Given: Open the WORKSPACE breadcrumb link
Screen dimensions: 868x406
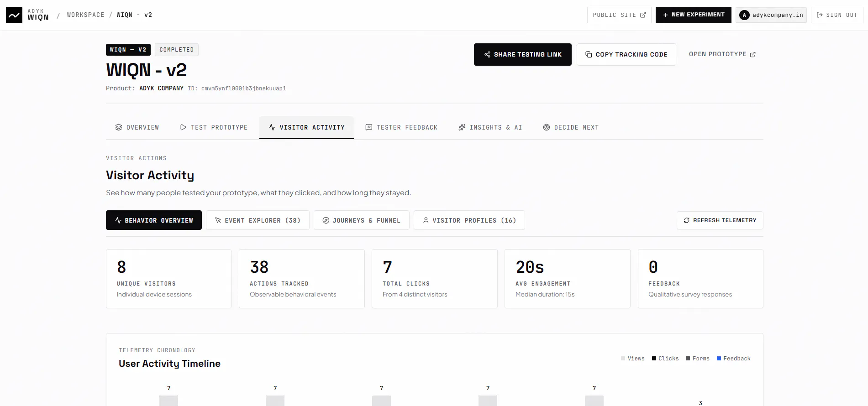Looking at the screenshot, I should [86, 15].
